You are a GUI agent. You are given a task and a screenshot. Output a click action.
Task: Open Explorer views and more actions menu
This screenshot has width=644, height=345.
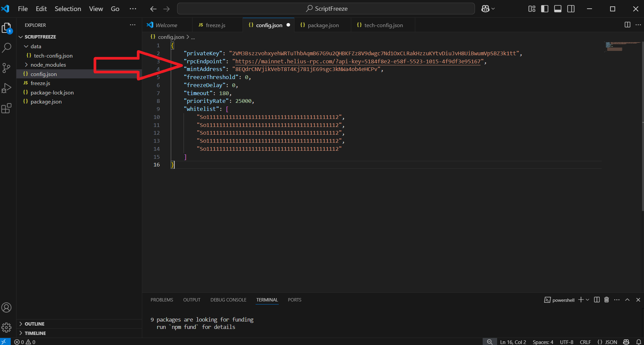133,25
